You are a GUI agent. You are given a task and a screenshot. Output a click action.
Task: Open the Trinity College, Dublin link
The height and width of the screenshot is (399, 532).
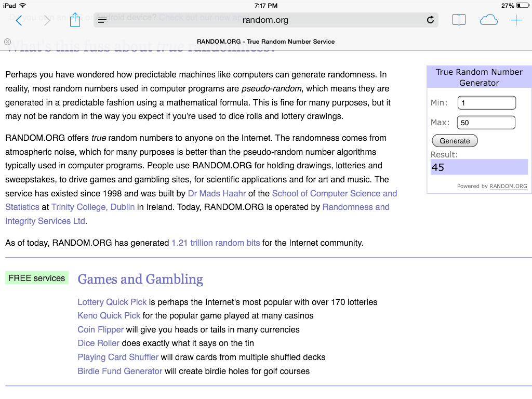coord(93,207)
